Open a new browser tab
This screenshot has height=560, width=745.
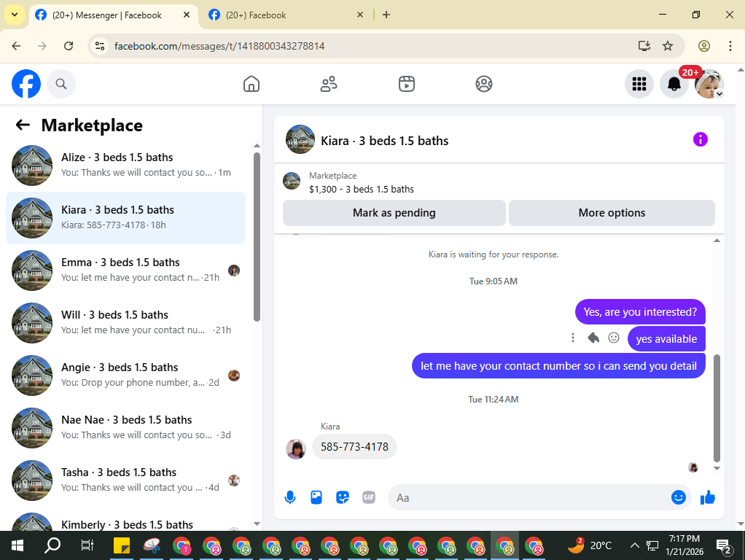tap(386, 15)
